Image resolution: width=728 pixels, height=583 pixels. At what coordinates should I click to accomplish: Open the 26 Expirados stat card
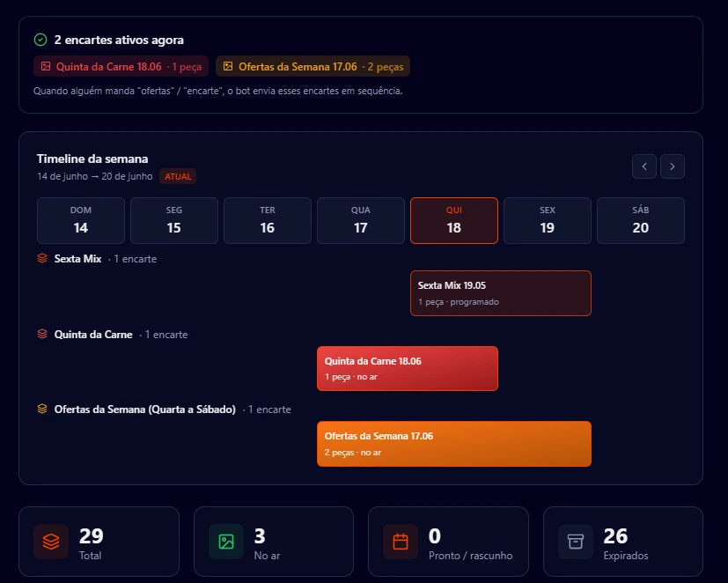pyautogui.click(x=623, y=542)
